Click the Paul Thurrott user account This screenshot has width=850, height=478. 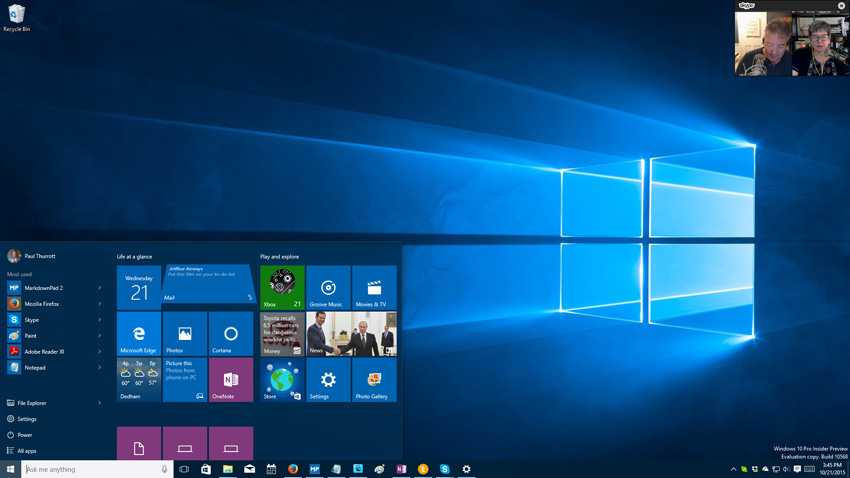pyautogui.click(x=31, y=256)
